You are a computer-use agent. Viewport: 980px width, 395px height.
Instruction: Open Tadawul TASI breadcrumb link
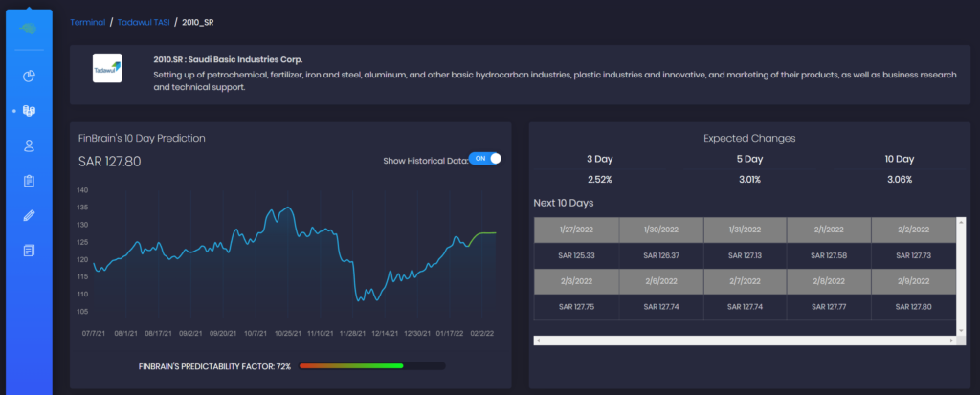click(144, 23)
